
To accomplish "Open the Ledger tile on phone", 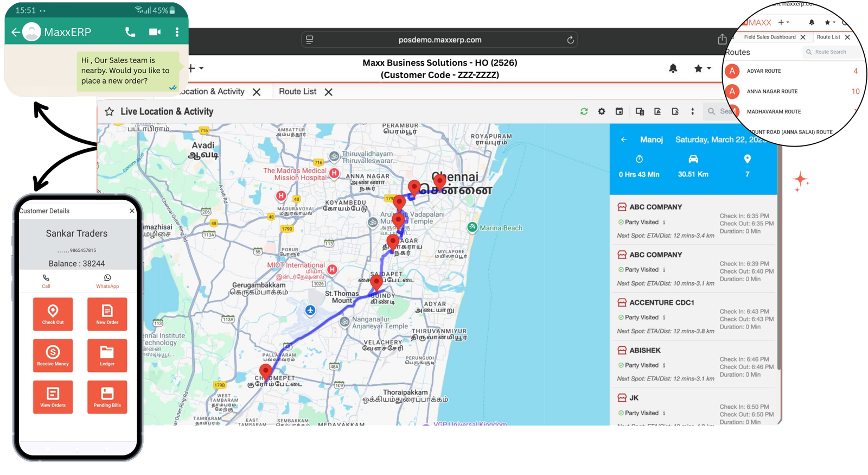I will [107, 356].
